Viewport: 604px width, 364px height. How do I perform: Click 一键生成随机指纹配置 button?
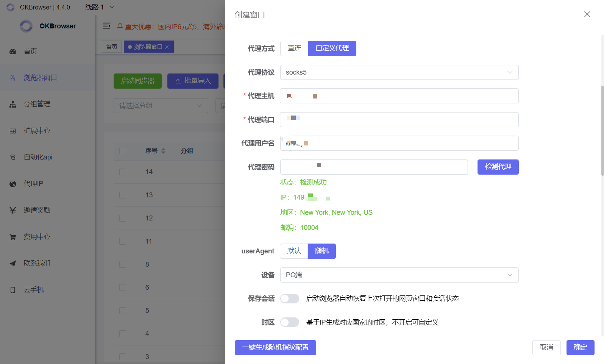(x=275, y=348)
